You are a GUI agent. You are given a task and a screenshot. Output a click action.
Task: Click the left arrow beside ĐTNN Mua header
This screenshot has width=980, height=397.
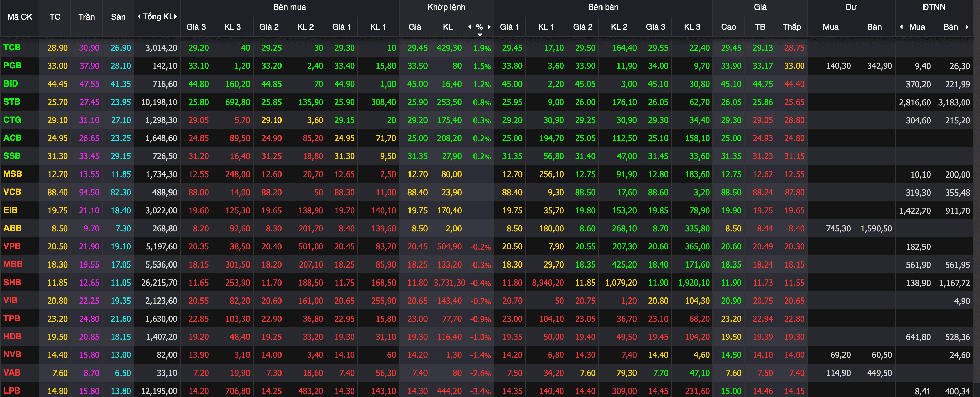pyautogui.click(x=901, y=27)
